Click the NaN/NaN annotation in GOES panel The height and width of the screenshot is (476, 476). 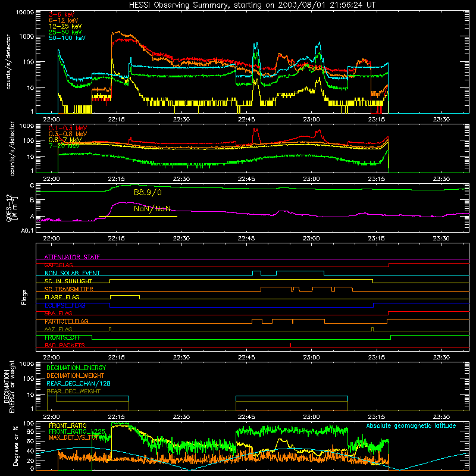pos(152,209)
